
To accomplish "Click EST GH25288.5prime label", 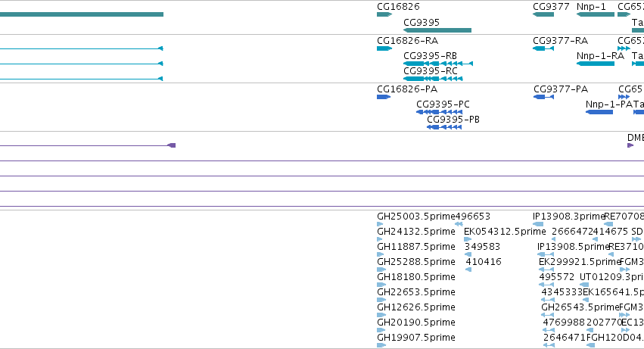I will point(416,262).
